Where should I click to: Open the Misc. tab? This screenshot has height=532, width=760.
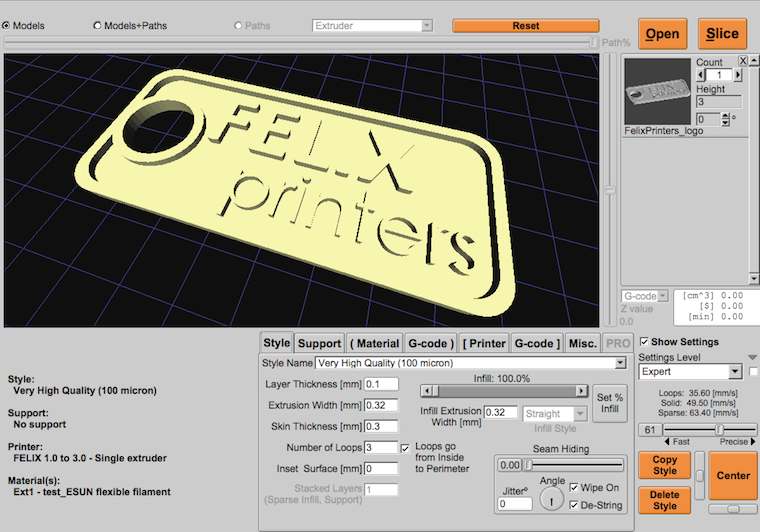point(582,343)
